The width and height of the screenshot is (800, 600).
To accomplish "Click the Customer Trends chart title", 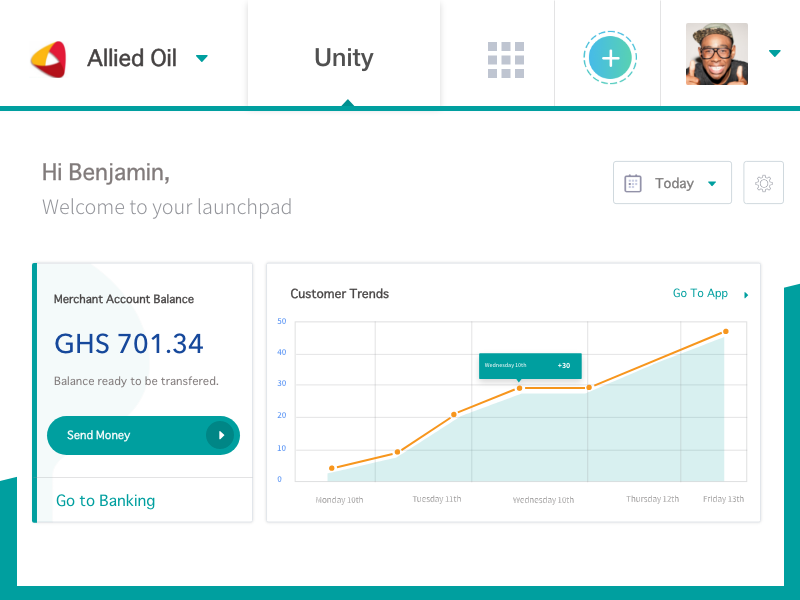I will (x=340, y=294).
